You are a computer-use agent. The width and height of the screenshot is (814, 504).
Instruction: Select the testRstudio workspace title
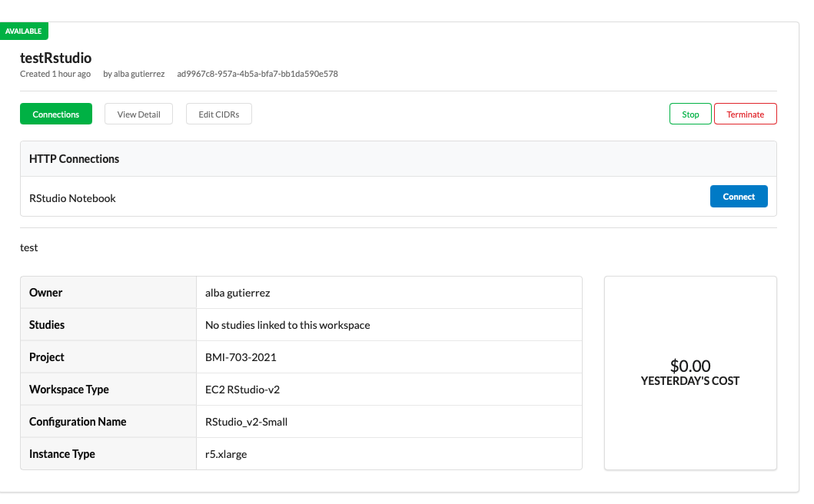tap(55, 58)
